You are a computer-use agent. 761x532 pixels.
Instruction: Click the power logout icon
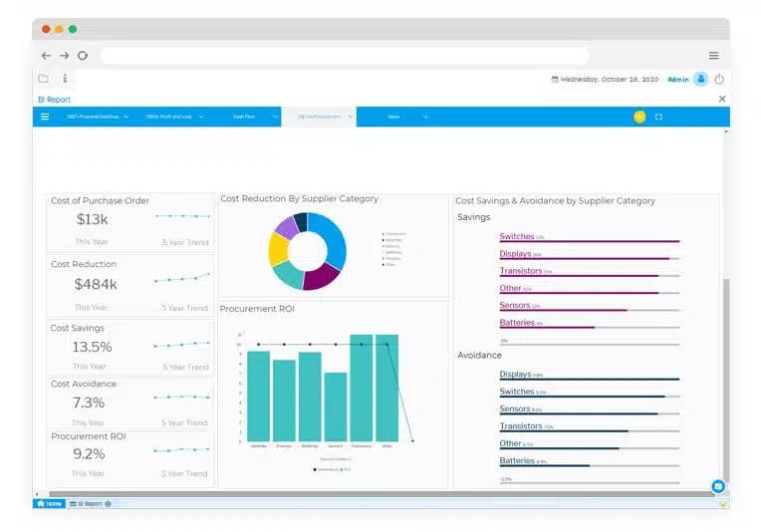719,79
